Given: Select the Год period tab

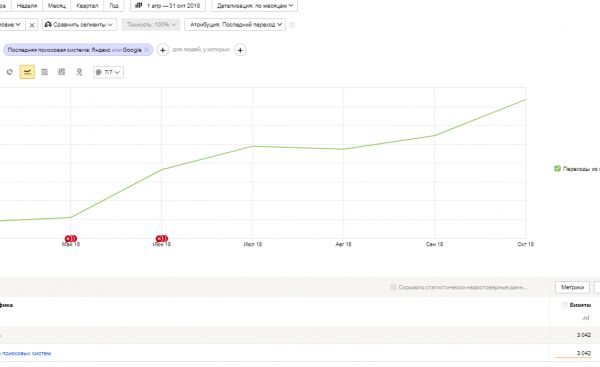Looking at the screenshot, I should [114, 6].
